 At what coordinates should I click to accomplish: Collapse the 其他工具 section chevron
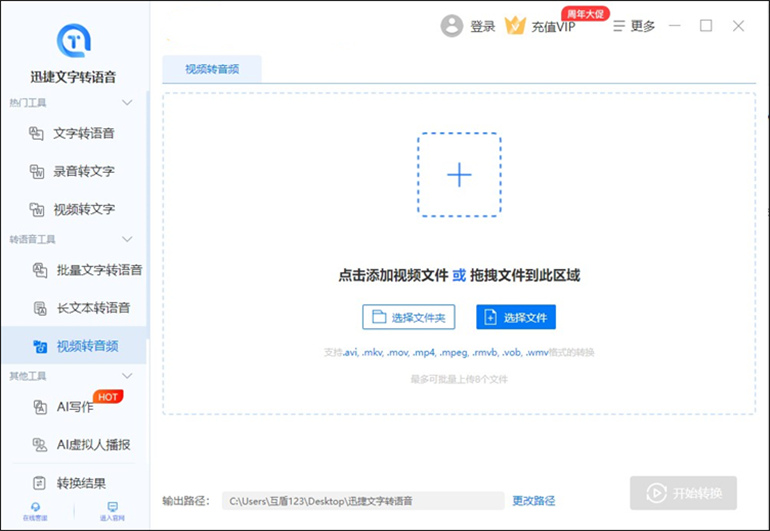click(127, 376)
